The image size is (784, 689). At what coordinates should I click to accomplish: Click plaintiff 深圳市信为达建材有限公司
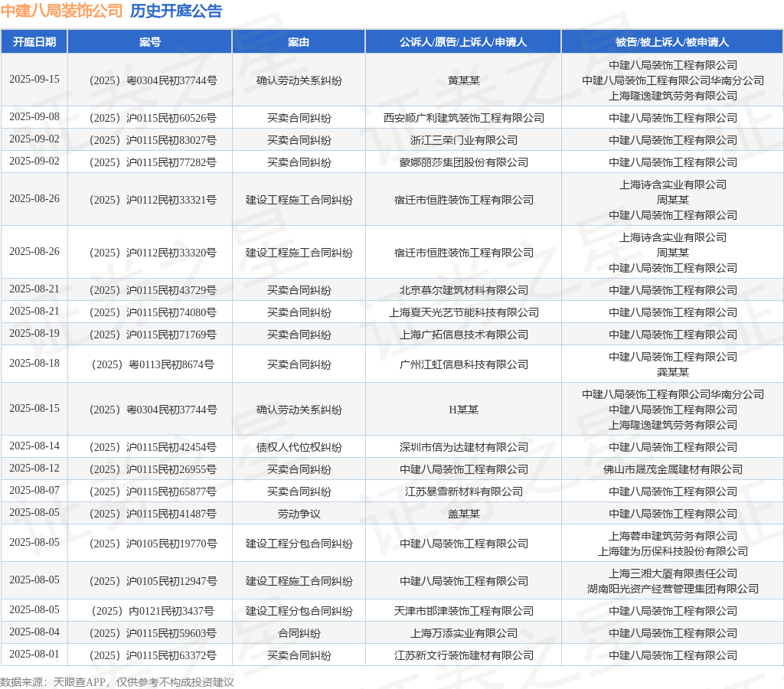click(463, 447)
